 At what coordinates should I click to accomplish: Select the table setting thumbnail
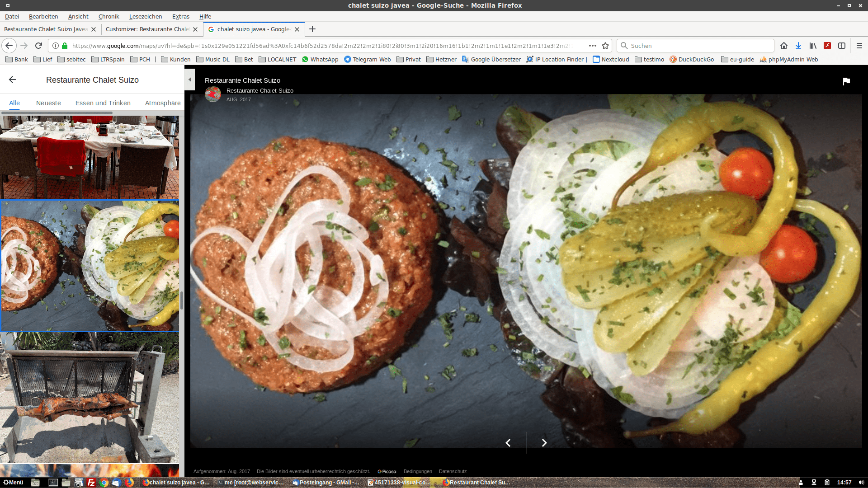[x=90, y=157]
